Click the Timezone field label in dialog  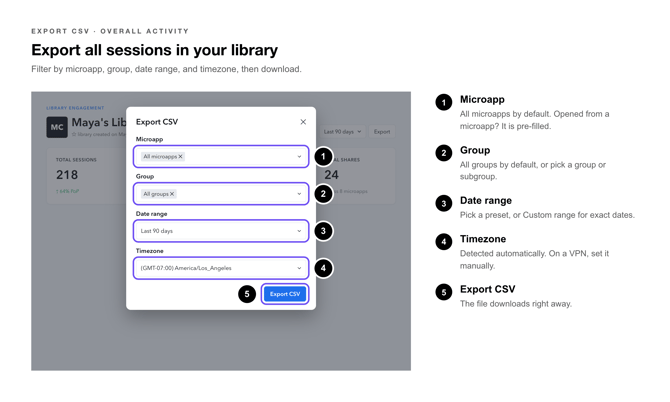(150, 251)
